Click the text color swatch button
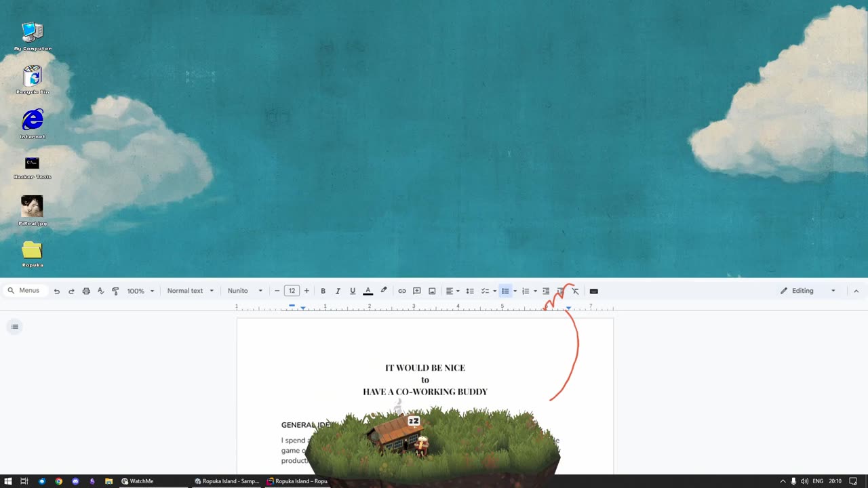 tap(368, 291)
